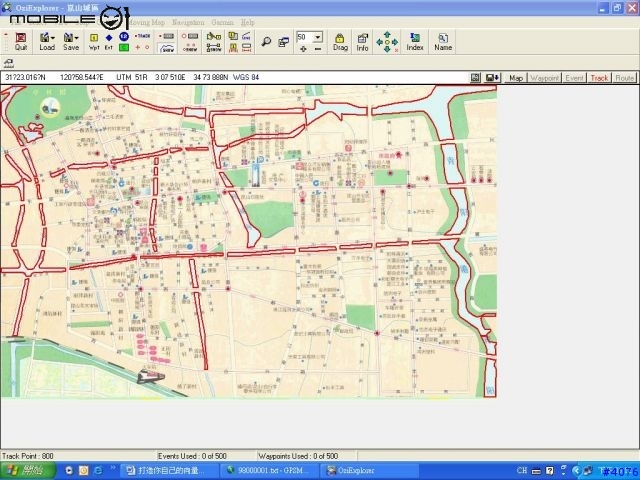Click the up arrow map pan control

pyautogui.click(x=387, y=35)
